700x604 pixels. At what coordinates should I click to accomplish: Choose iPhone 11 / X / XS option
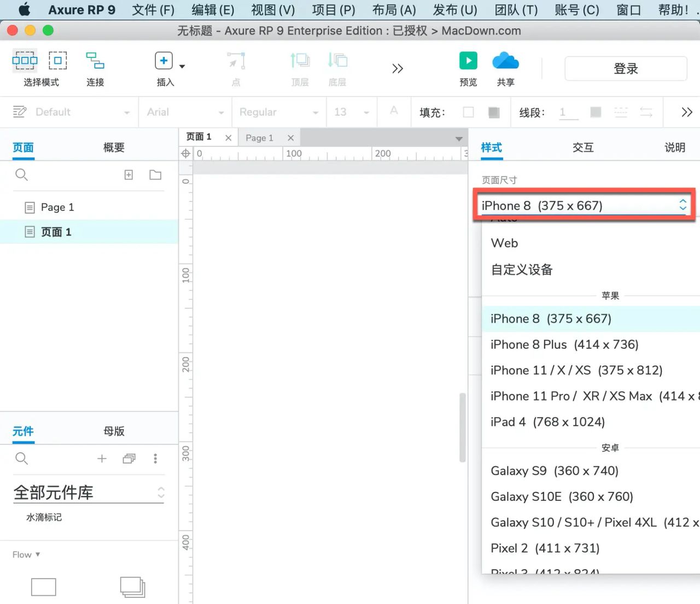pos(591,370)
